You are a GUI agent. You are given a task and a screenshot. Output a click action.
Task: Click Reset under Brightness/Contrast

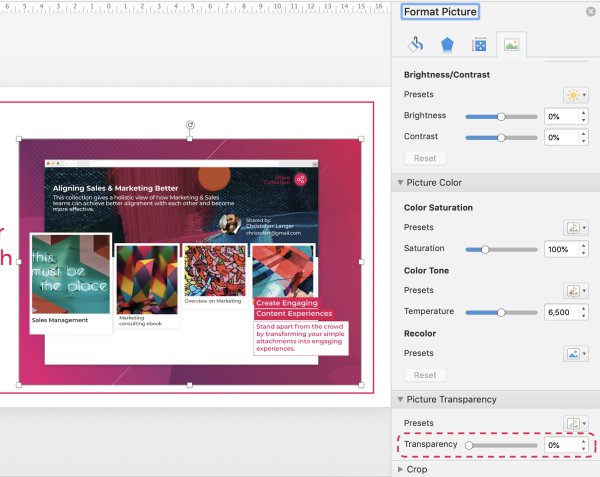tap(425, 158)
